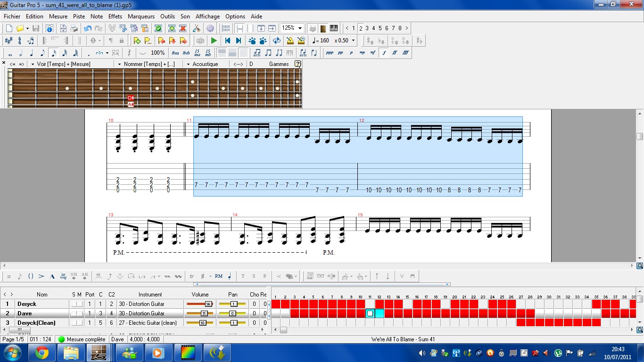Screen dimensions: 644x362
Task: Show the fretboard panel icon
Action: tap(323, 28)
